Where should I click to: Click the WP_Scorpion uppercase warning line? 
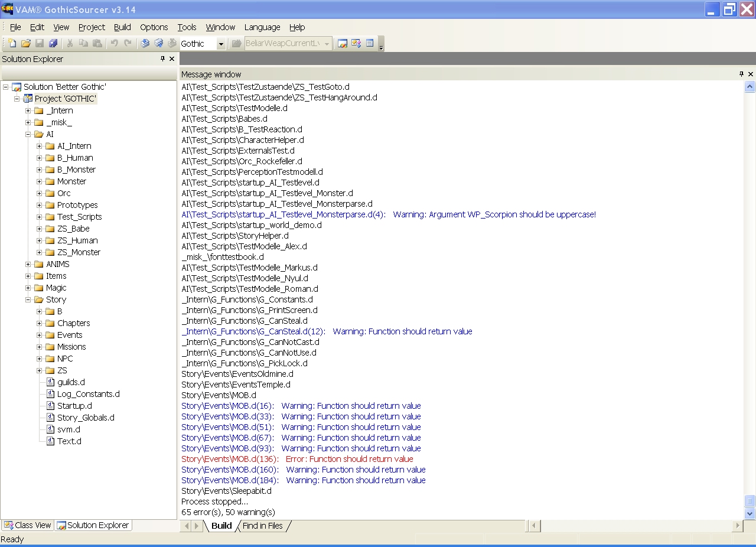(389, 214)
